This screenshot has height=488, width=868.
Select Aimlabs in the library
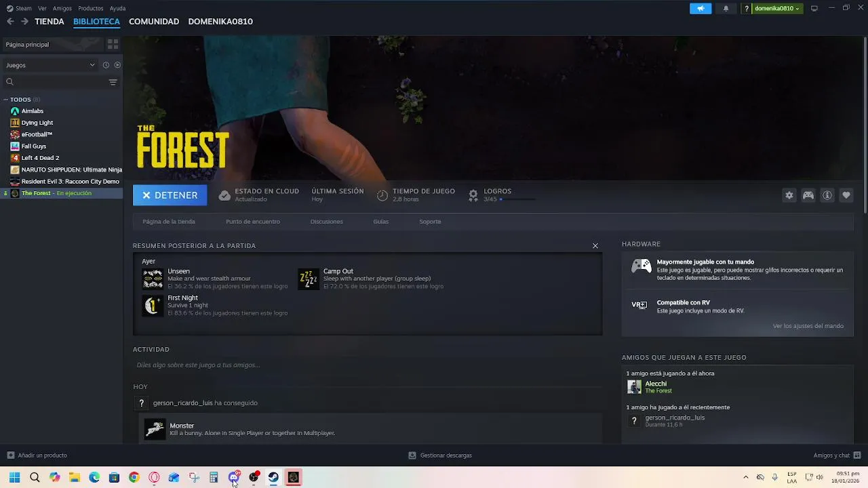click(61, 111)
